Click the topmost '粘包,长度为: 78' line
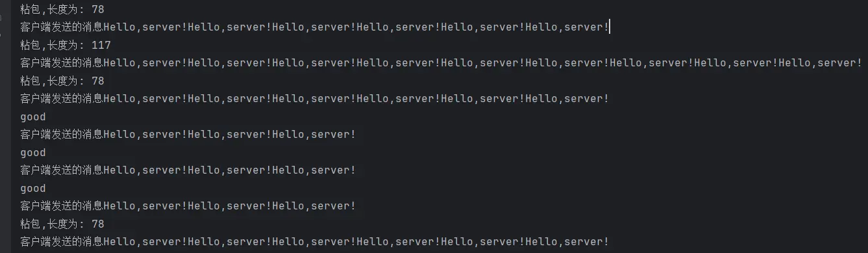Image resolution: width=868 pixels, height=253 pixels. coord(62,10)
